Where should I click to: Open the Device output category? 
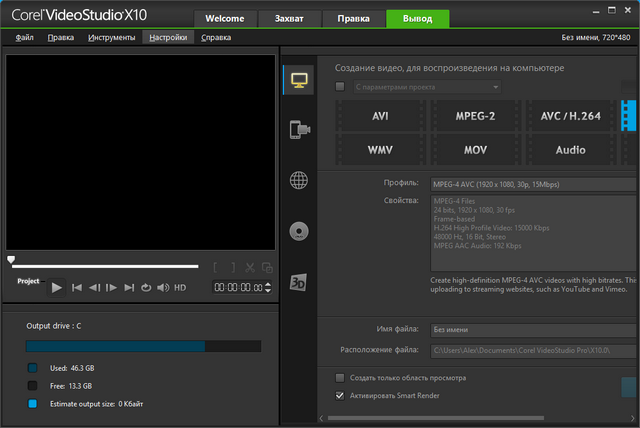pos(298,129)
